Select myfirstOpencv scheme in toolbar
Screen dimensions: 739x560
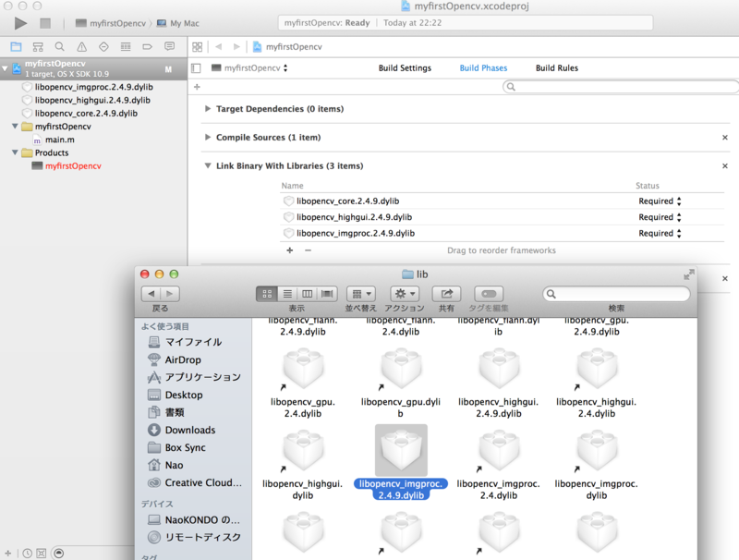pyautogui.click(x=111, y=23)
